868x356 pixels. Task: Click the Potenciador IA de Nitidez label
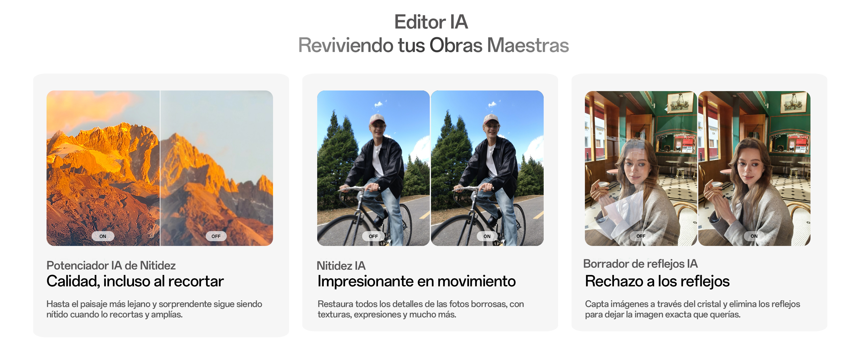pos(111,265)
